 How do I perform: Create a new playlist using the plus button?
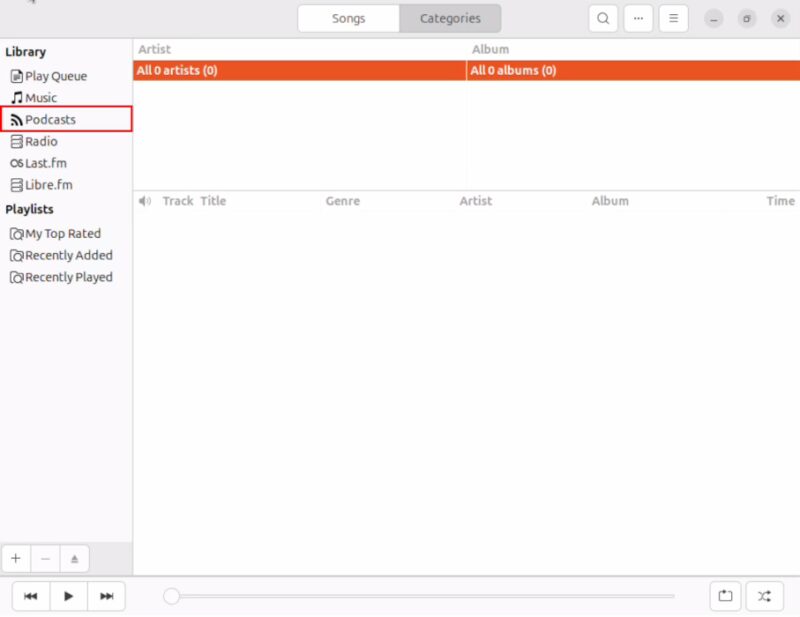coord(15,558)
